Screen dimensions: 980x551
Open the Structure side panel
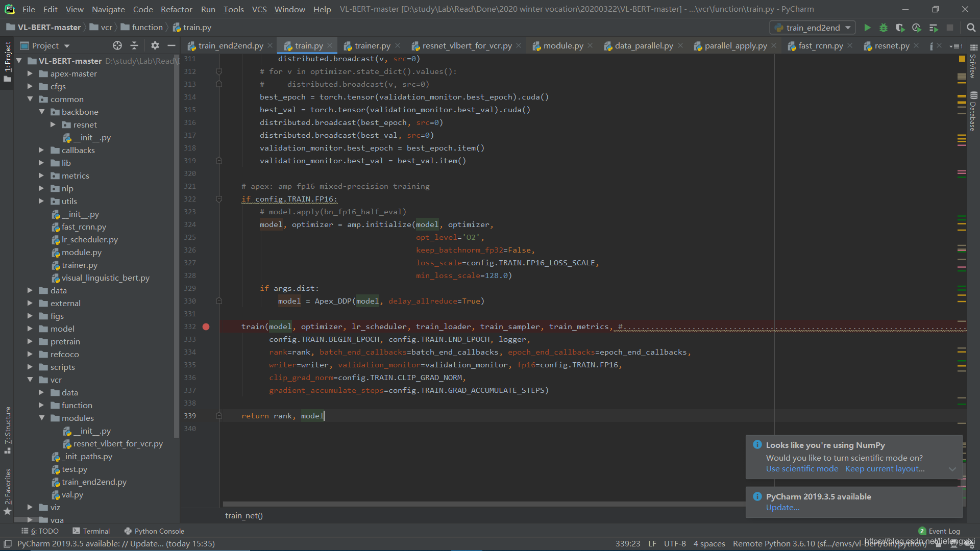(7, 430)
